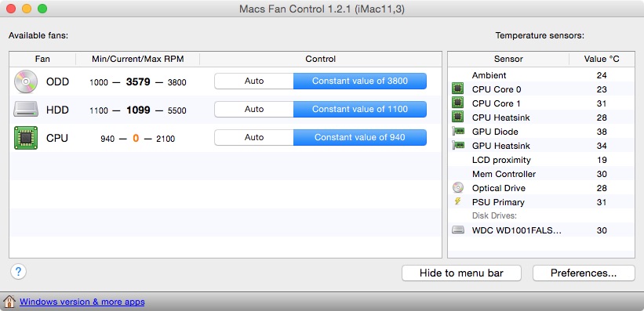Select CPU Constant value of 940
This screenshot has height=311, width=644.
coord(360,137)
